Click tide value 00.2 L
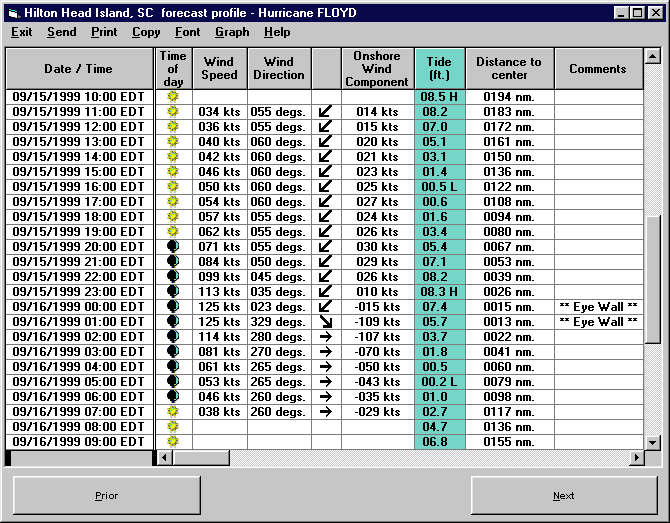This screenshot has height=523, width=670. [440, 382]
